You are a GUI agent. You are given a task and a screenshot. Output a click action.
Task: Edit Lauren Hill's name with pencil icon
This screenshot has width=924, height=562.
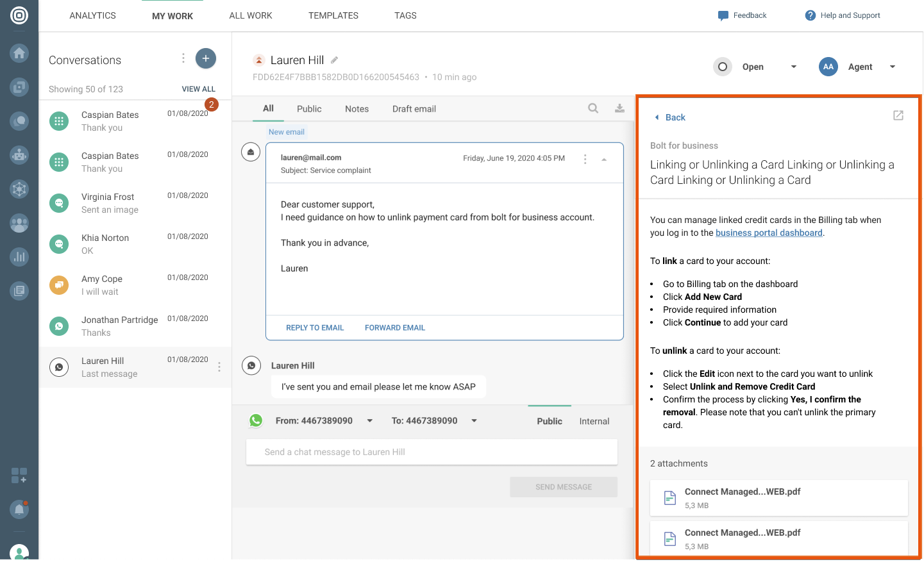(x=334, y=60)
